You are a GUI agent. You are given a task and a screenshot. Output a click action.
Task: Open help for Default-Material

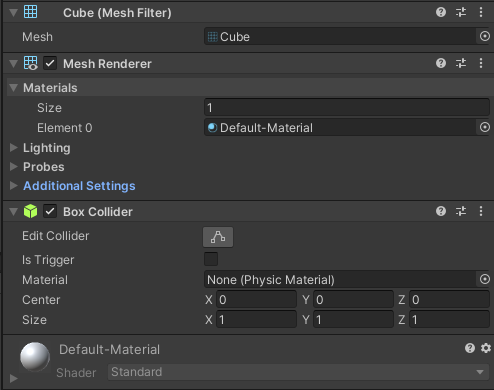[470, 348]
